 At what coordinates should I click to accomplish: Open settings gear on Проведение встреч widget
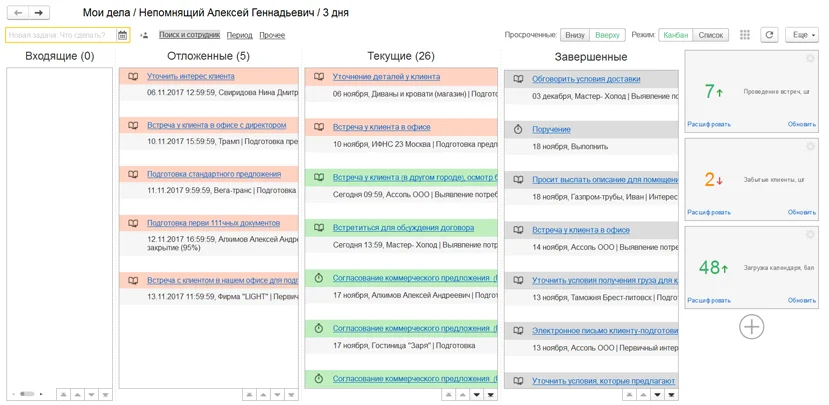tap(810, 58)
